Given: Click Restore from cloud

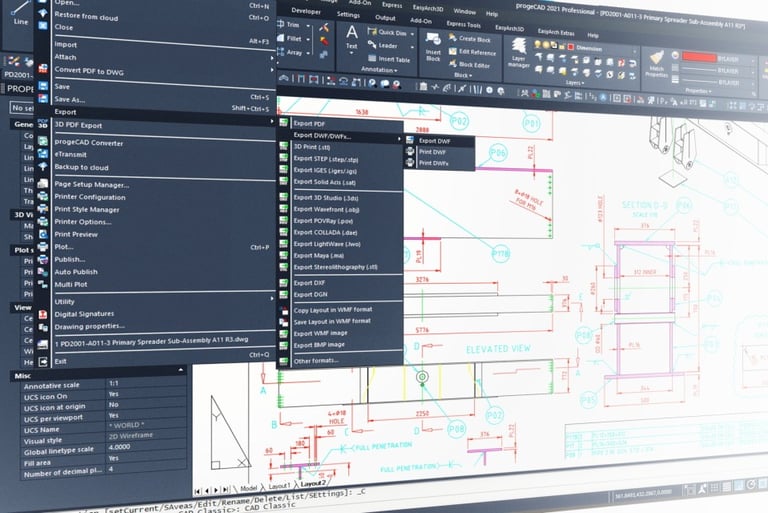Looking at the screenshot, I should (x=86, y=16).
